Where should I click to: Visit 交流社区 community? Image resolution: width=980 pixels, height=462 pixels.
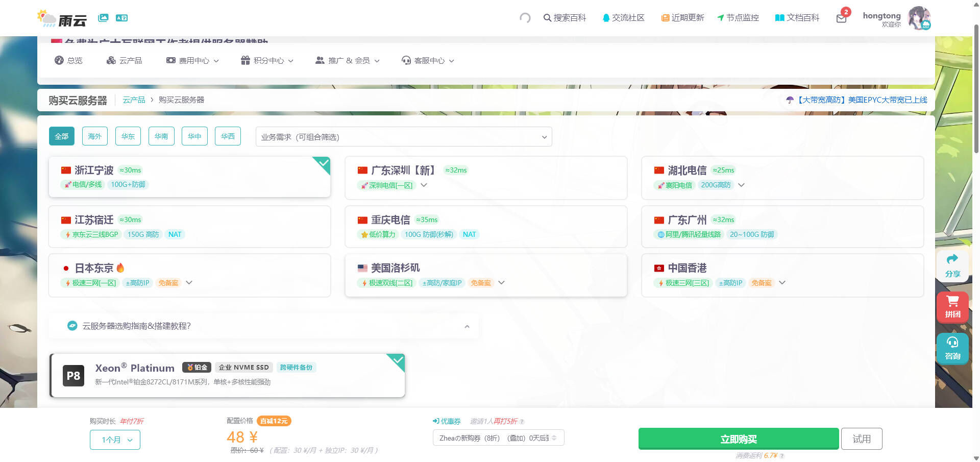623,17
